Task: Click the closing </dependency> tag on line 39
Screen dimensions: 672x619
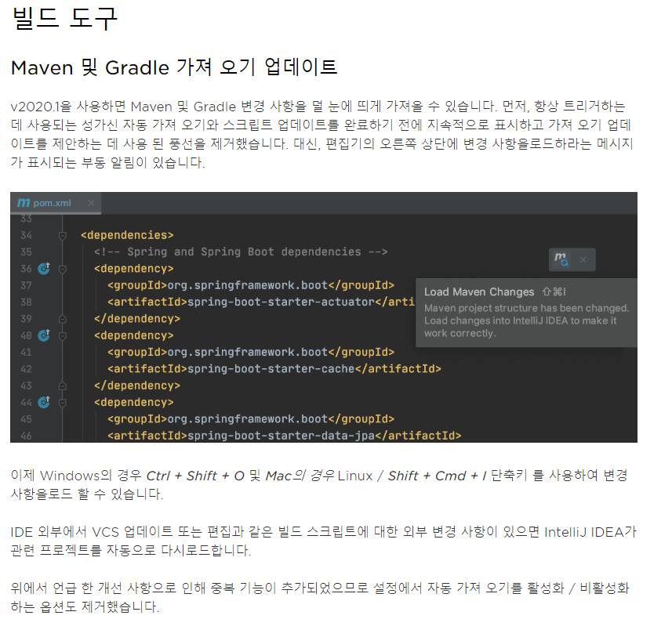Action: click(137, 318)
